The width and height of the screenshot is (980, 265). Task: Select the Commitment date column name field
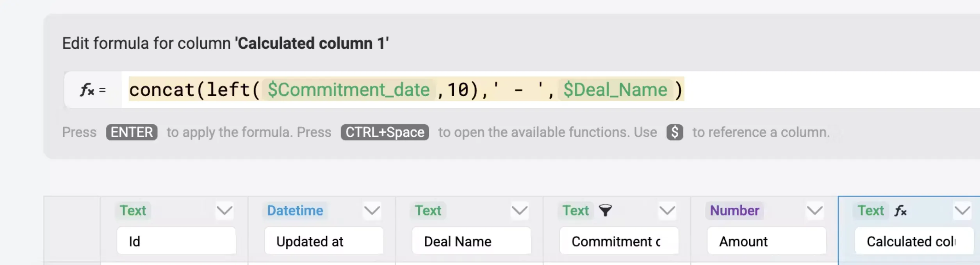click(619, 241)
